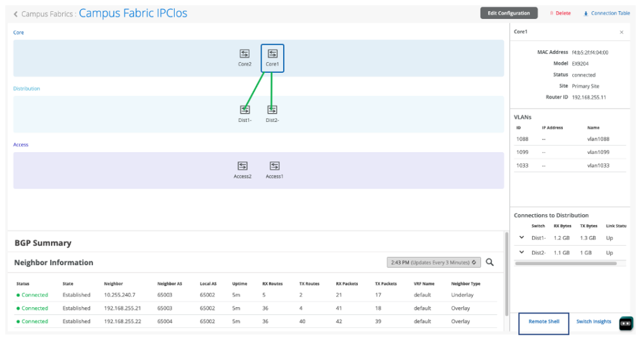Screen dimensions: 644x338
Task: Open the Connection Table link
Action: [607, 13]
